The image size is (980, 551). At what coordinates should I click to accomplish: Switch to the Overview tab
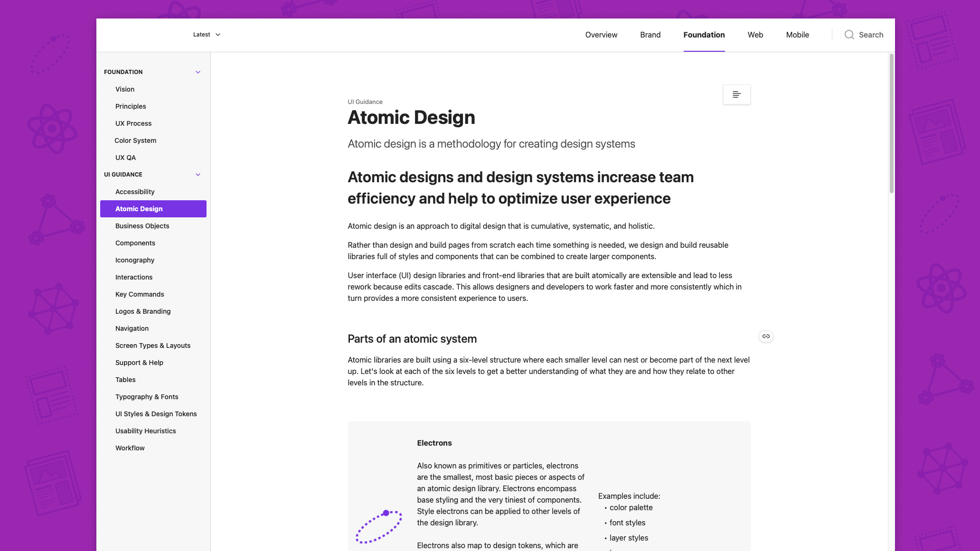tap(601, 35)
